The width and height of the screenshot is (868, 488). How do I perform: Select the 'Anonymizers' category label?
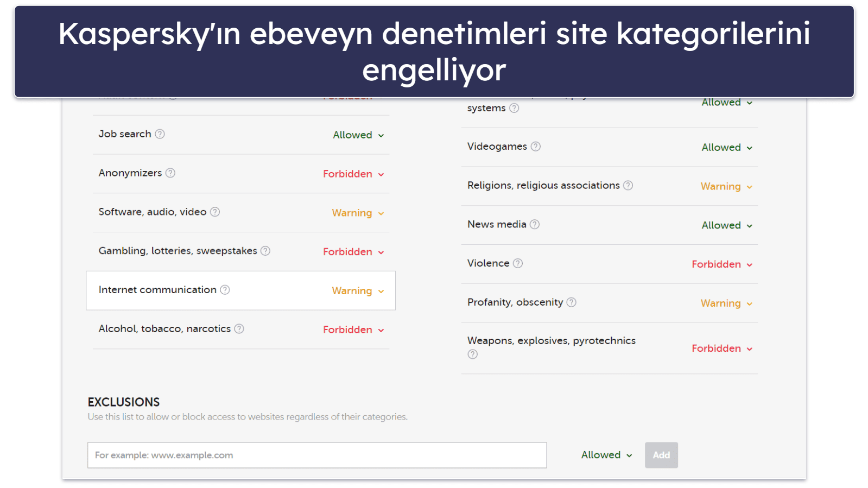[130, 173]
